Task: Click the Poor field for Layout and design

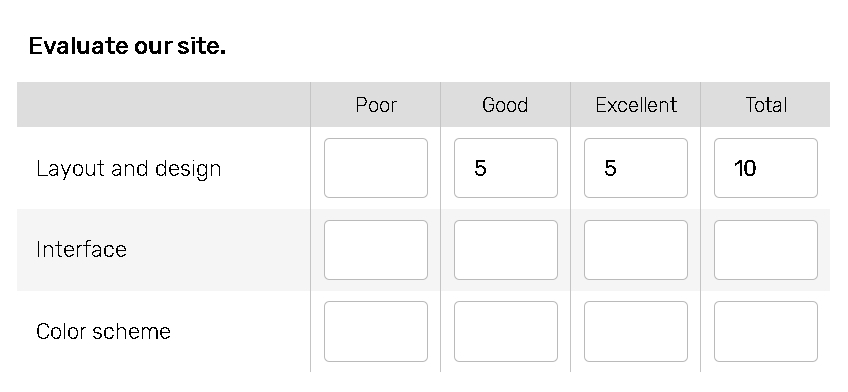Action: 376,168
